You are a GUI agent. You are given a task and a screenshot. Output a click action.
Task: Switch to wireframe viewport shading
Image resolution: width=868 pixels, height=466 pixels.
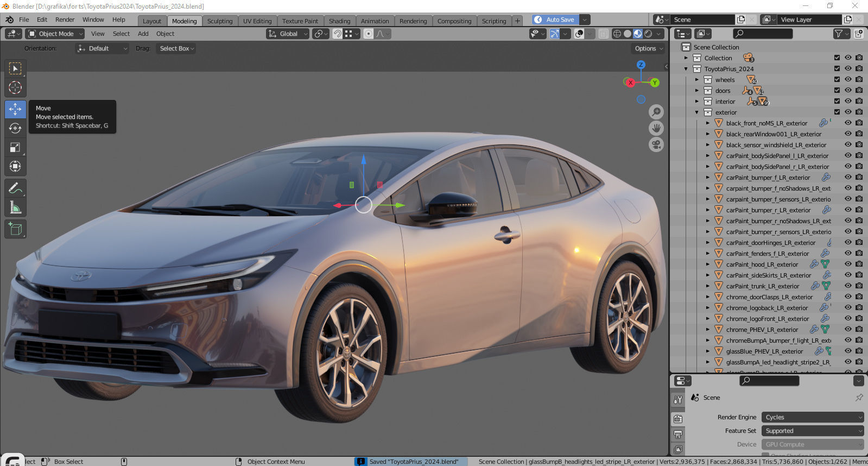point(617,34)
